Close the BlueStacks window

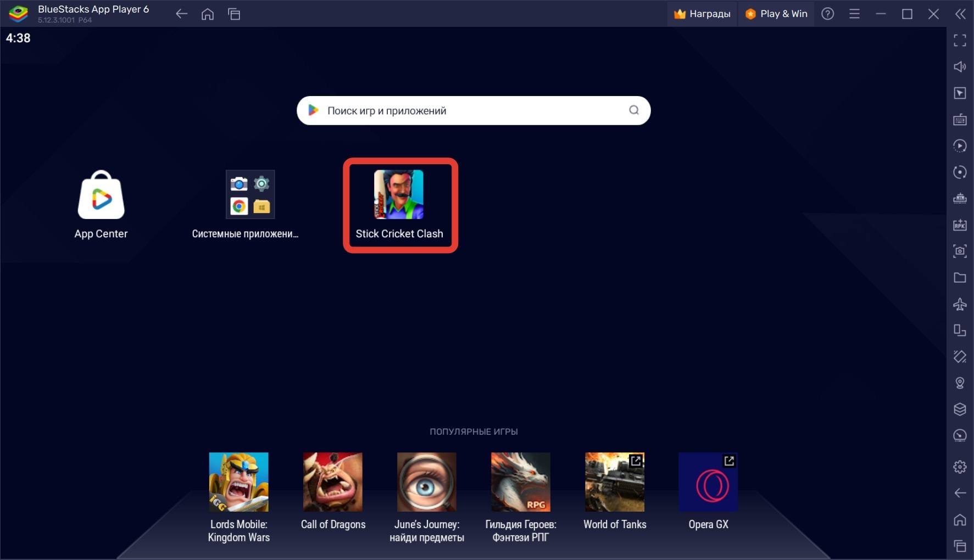tap(933, 14)
